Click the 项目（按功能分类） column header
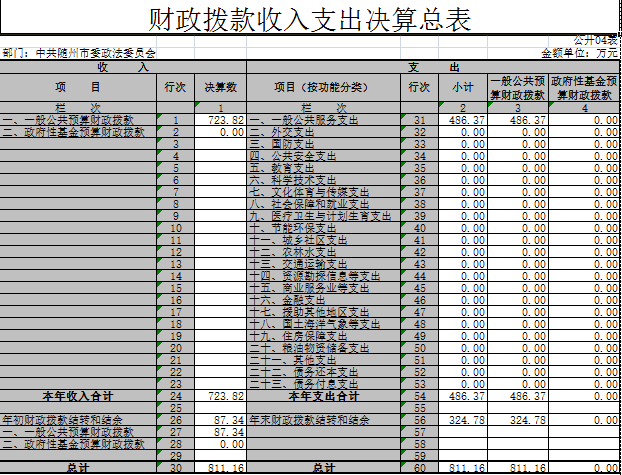 pyautogui.click(x=322, y=88)
